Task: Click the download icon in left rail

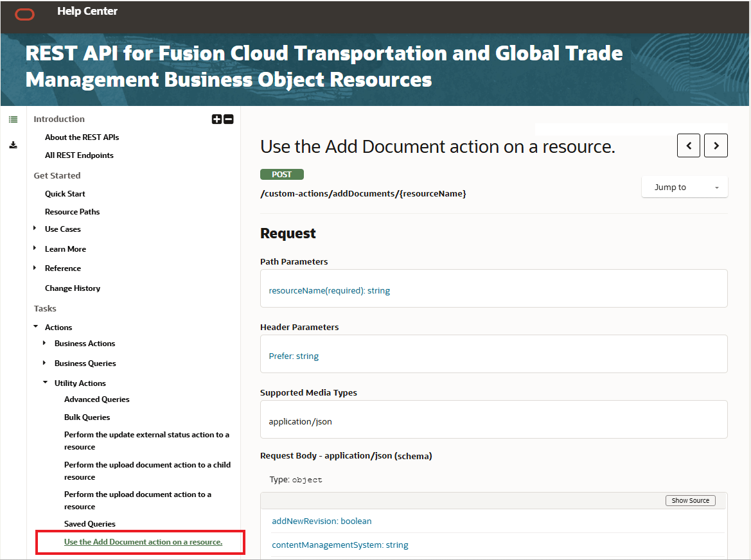Action: tap(13, 145)
